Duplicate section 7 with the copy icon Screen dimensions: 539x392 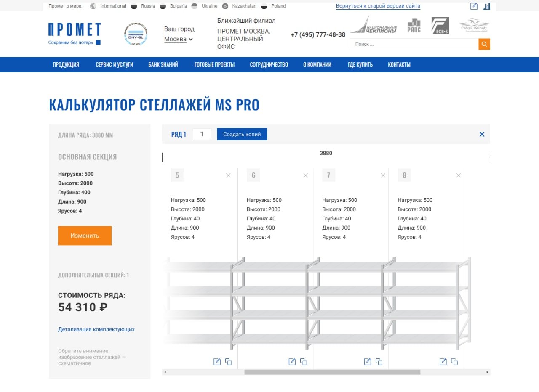pos(379,362)
